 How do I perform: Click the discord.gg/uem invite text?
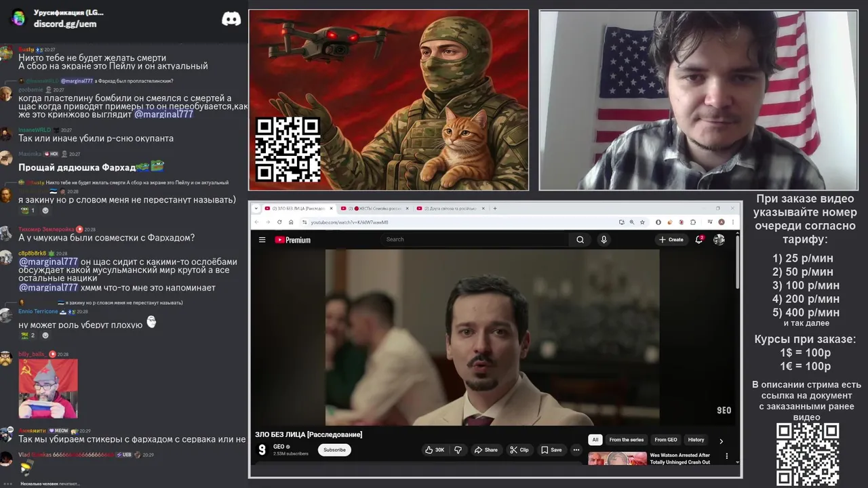65,24
